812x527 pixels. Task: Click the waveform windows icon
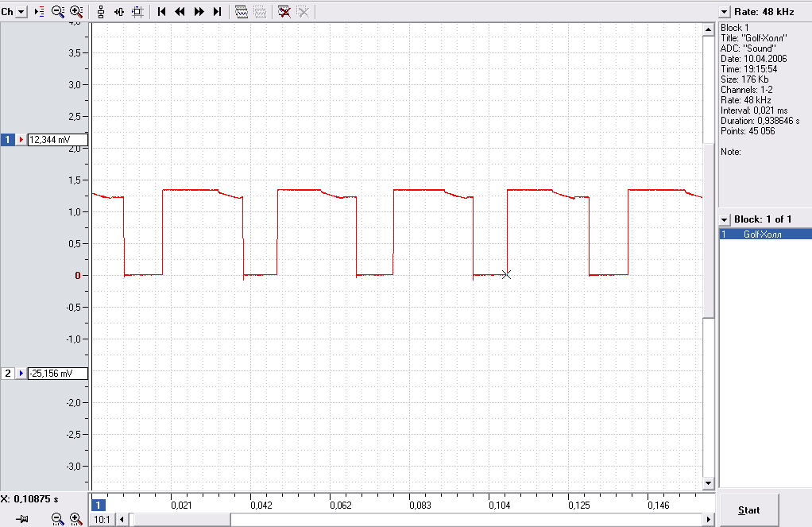(x=242, y=11)
